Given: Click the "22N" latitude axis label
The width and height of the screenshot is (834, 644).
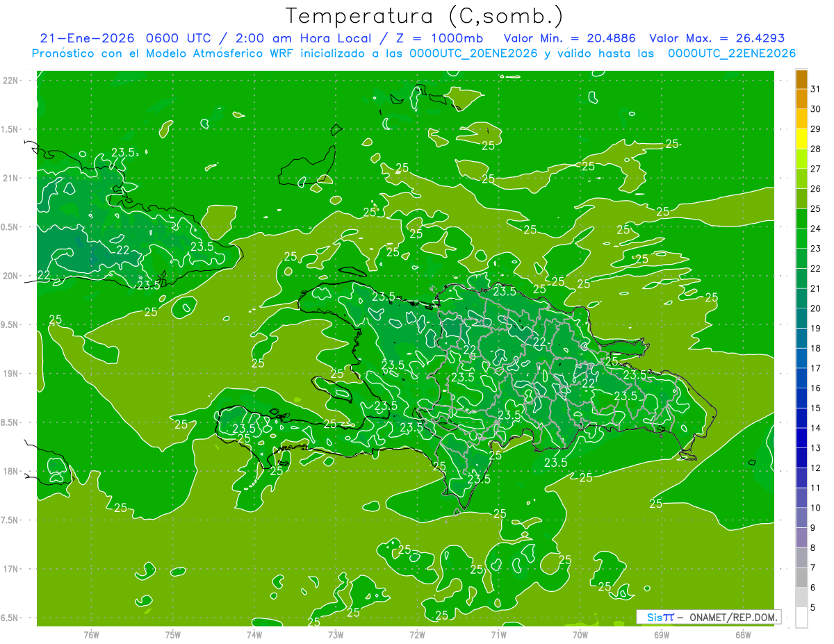Looking at the screenshot, I should (10, 81).
